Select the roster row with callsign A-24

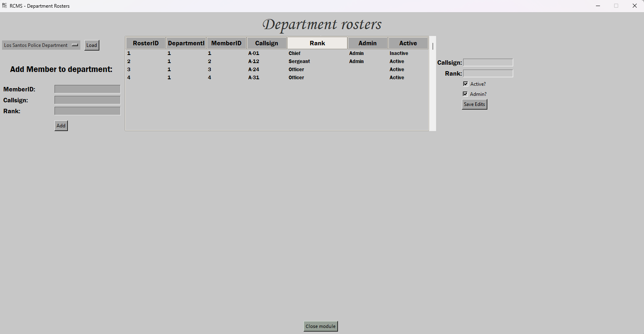pyautogui.click(x=277, y=70)
